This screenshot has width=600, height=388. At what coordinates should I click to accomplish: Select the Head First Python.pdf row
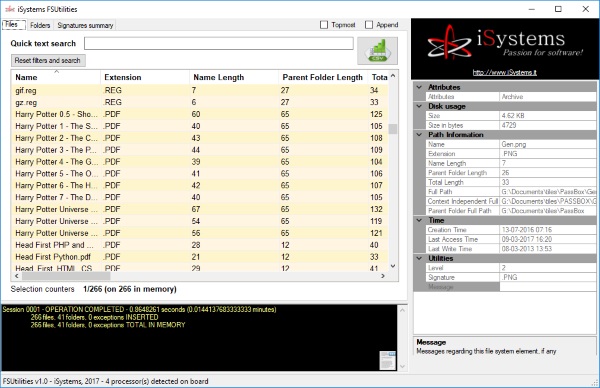click(200, 257)
